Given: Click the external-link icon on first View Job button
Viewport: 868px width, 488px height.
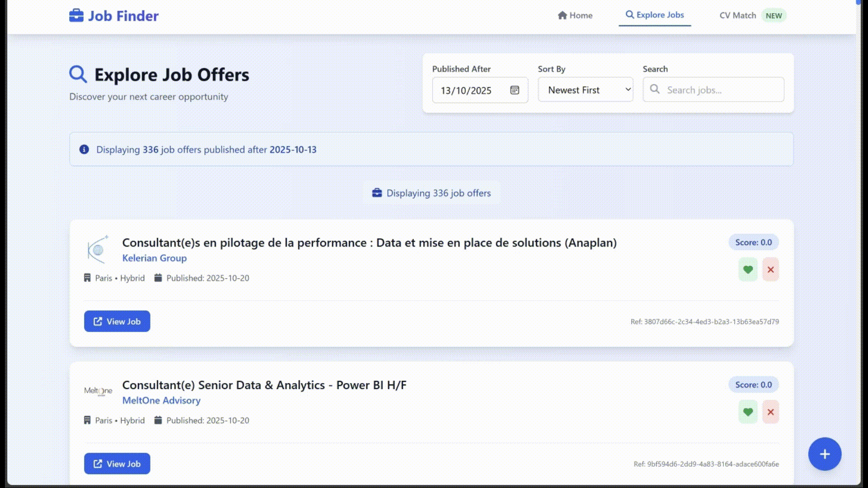Looking at the screenshot, I should (97, 321).
